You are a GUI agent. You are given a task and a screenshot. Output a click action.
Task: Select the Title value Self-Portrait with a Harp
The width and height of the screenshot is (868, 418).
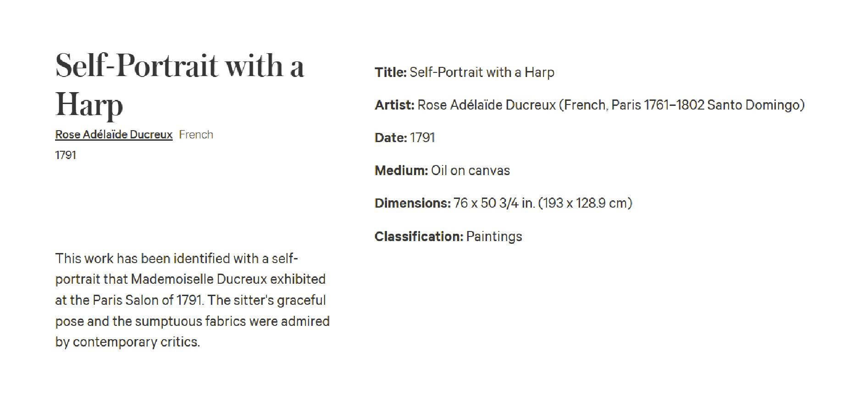tap(482, 72)
